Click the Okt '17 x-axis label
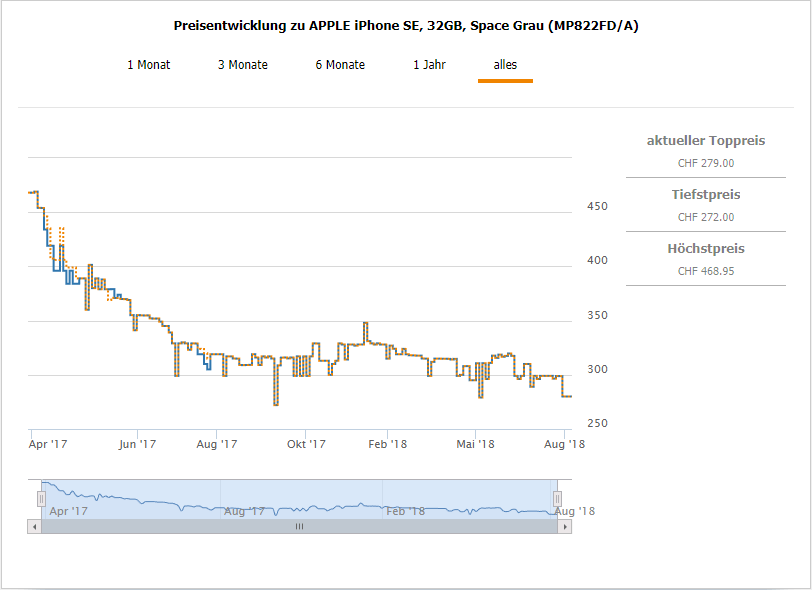812x590 pixels. pos(306,444)
